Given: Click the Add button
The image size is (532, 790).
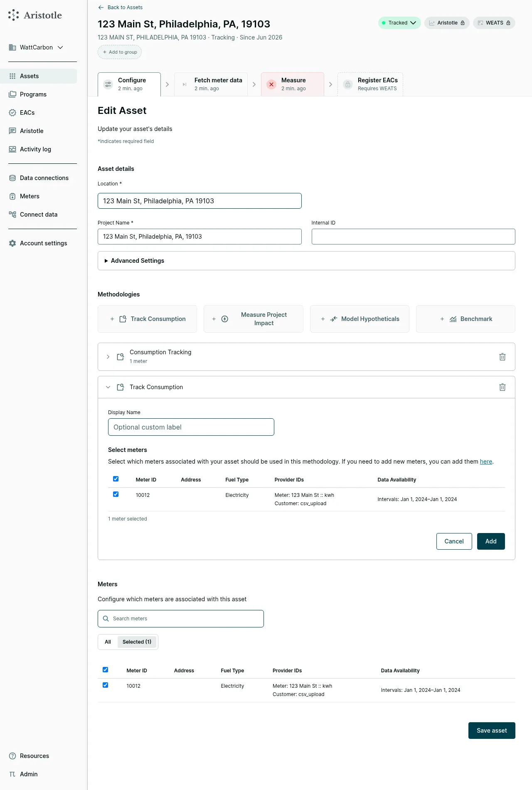Looking at the screenshot, I should coord(491,541).
